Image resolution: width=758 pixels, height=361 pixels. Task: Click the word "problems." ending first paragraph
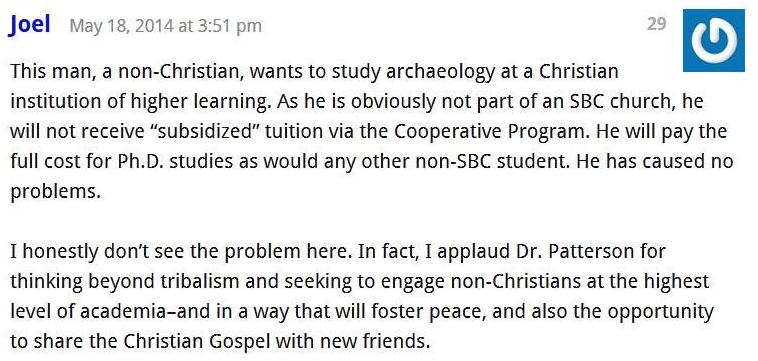click(x=56, y=192)
